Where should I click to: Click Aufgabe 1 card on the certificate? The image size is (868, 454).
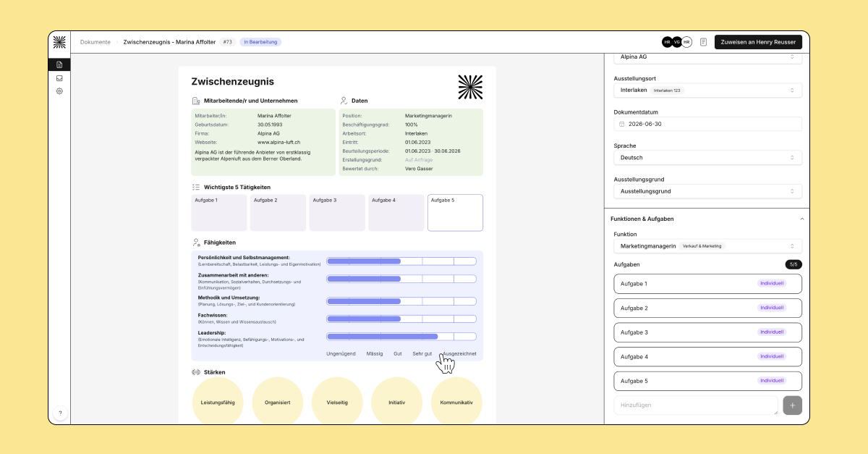tap(218, 213)
